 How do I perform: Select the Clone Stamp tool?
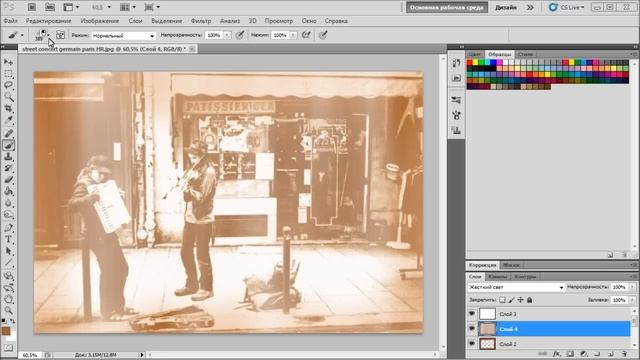(x=8, y=157)
